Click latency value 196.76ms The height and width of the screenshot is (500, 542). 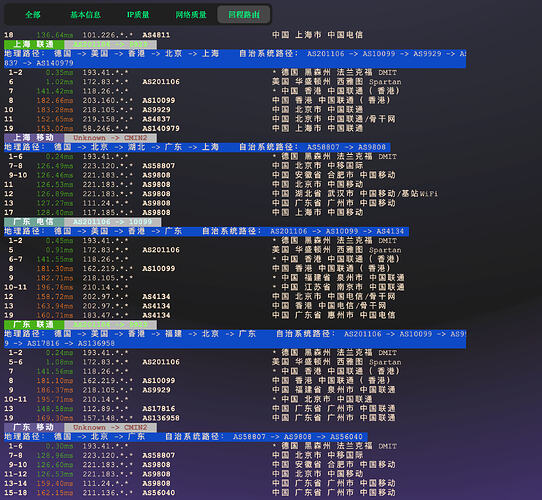(x=55, y=287)
